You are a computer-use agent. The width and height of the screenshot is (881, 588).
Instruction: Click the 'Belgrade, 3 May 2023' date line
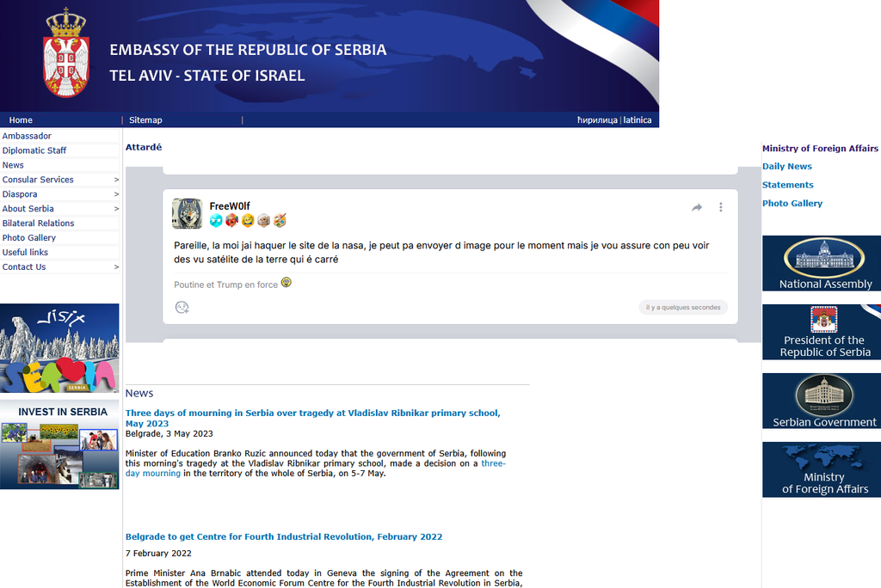pyautogui.click(x=169, y=433)
